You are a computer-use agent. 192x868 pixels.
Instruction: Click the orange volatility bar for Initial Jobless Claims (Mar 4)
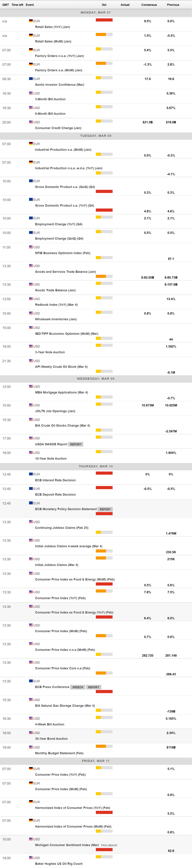[x=101, y=558]
